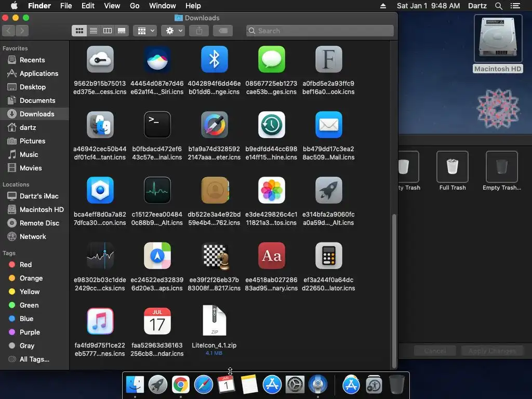
Task: Go forward with the Finder forward arrow
Action: pyautogui.click(x=22, y=31)
